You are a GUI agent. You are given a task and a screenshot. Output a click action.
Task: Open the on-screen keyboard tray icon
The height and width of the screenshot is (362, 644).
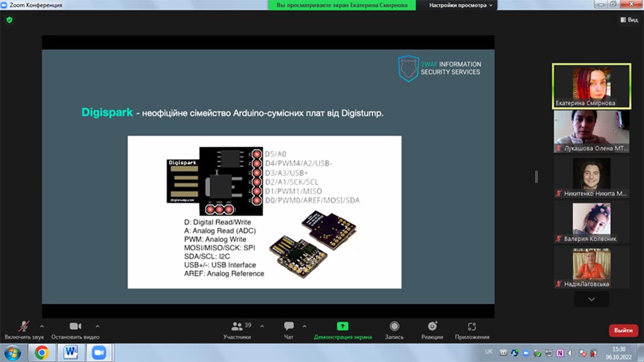(x=503, y=353)
